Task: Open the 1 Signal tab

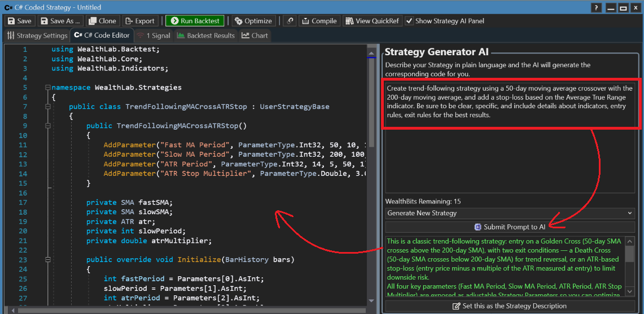Action: (154, 36)
